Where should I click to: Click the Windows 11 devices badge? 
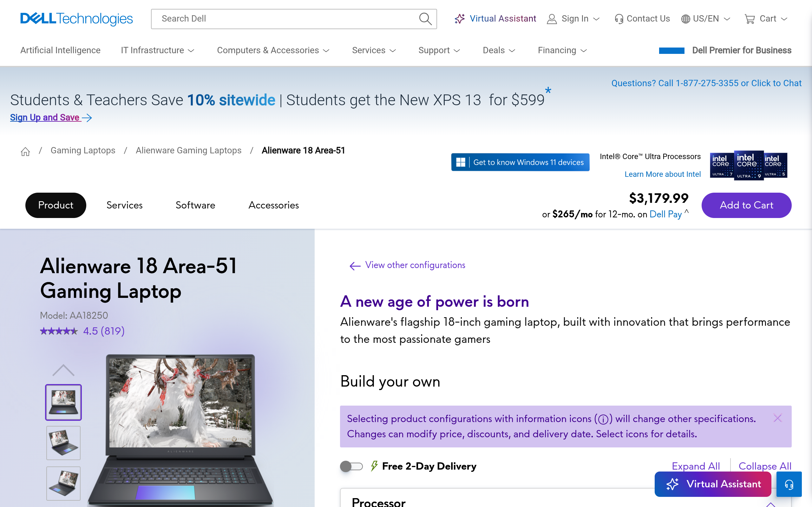(520, 162)
